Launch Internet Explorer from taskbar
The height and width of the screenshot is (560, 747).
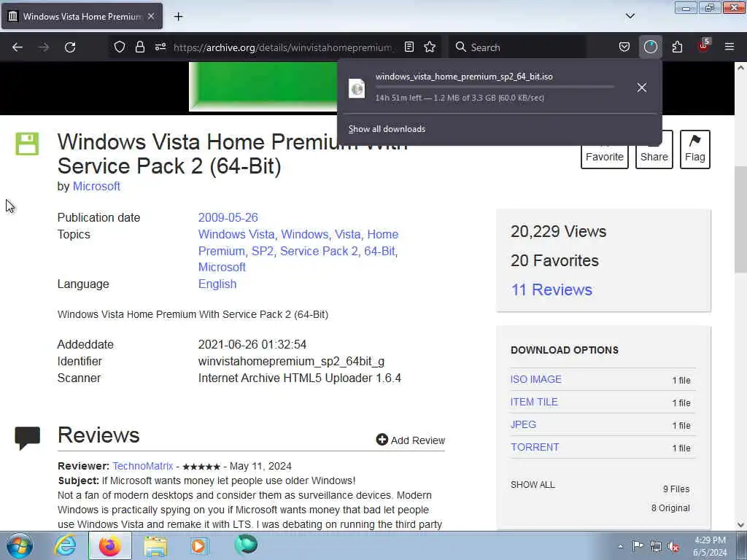[65, 545]
